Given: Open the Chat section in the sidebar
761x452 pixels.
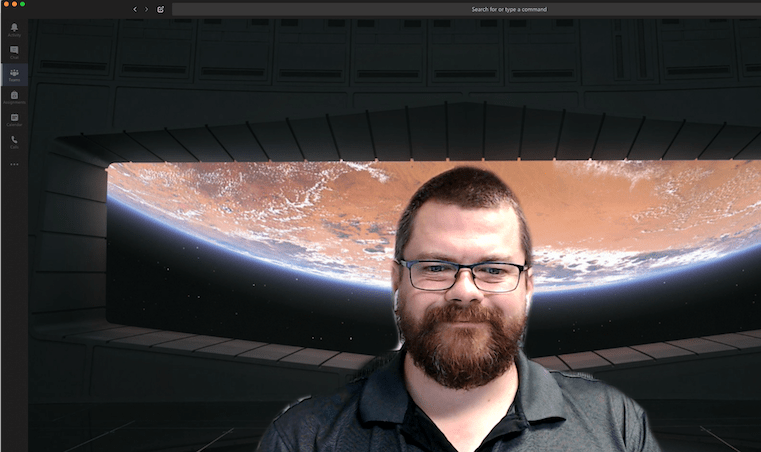Looking at the screenshot, I should (x=14, y=52).
